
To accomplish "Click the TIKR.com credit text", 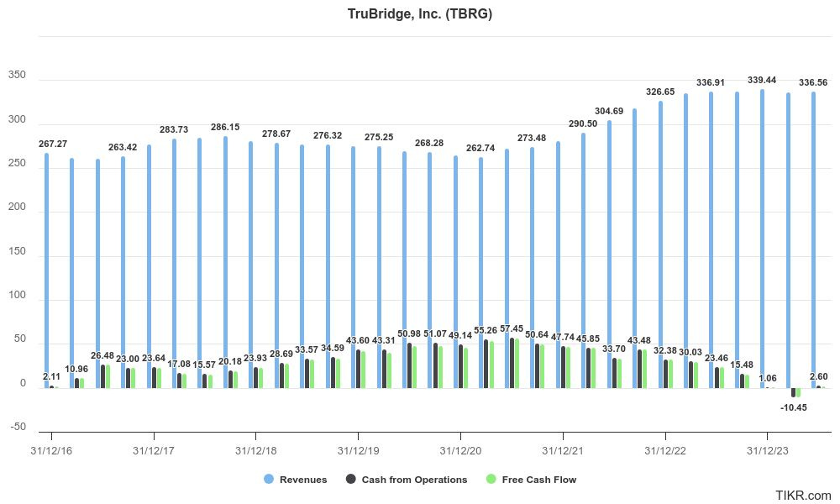I will point(803,496).
